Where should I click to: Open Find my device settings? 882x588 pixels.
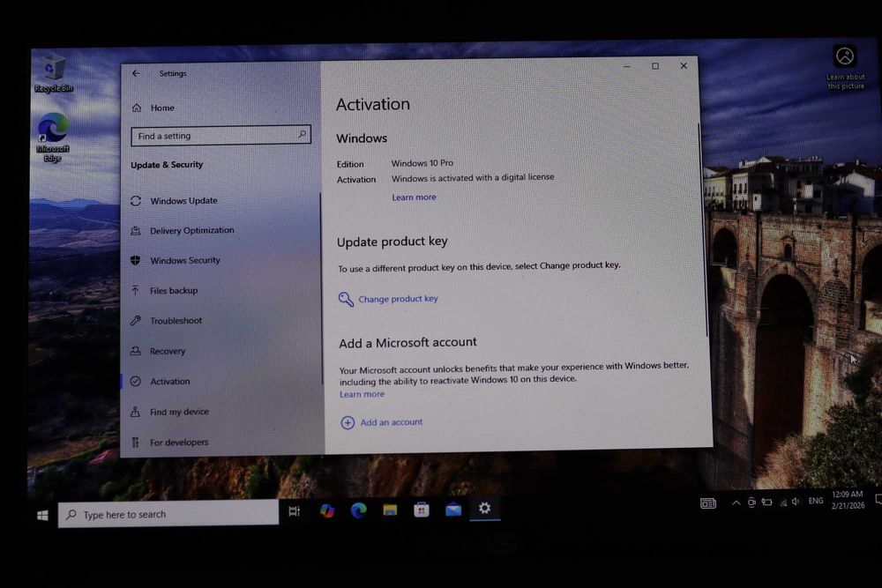[179, 412]
